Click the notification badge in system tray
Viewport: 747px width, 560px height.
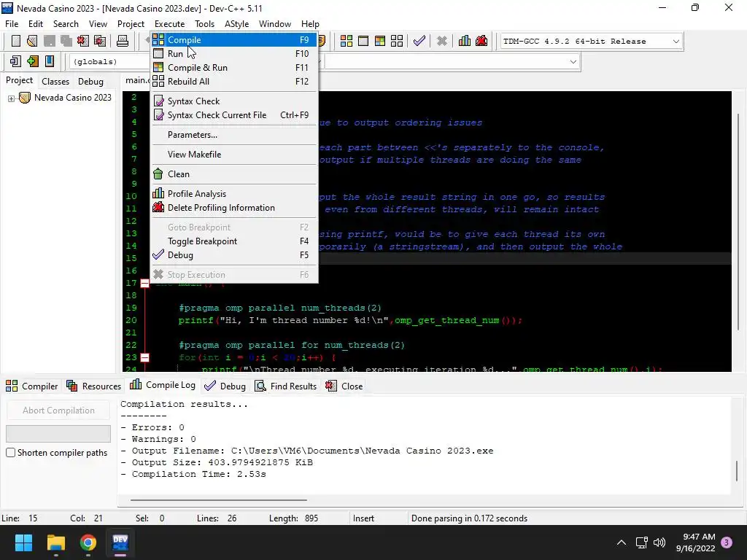pos(727,542)
